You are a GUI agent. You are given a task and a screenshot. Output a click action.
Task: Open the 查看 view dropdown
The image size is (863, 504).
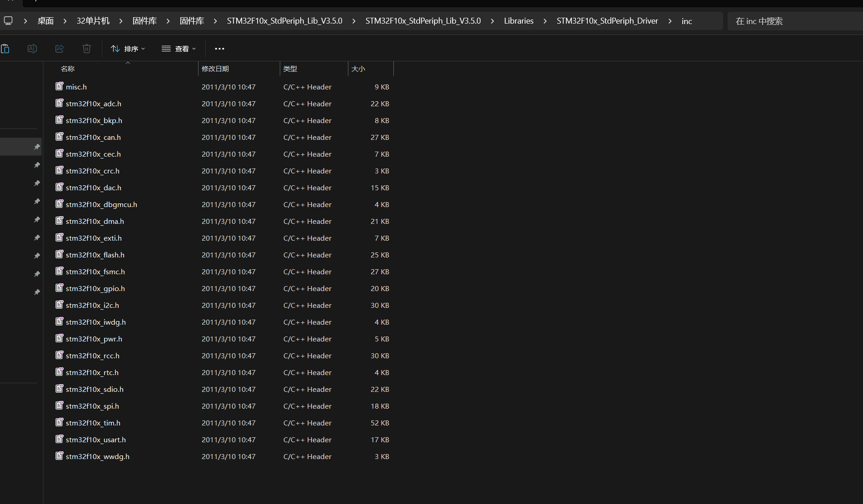click(x=179, y=49)
